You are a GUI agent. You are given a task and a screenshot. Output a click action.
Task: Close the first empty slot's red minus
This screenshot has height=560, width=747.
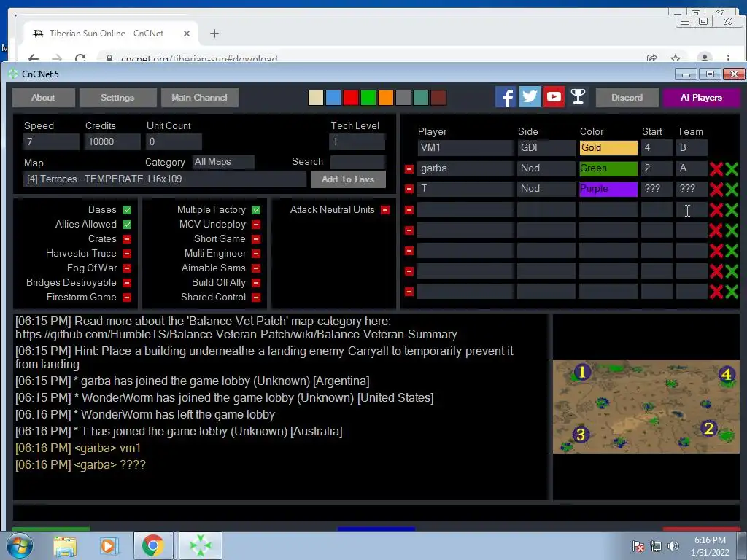(x=409, y=209)
